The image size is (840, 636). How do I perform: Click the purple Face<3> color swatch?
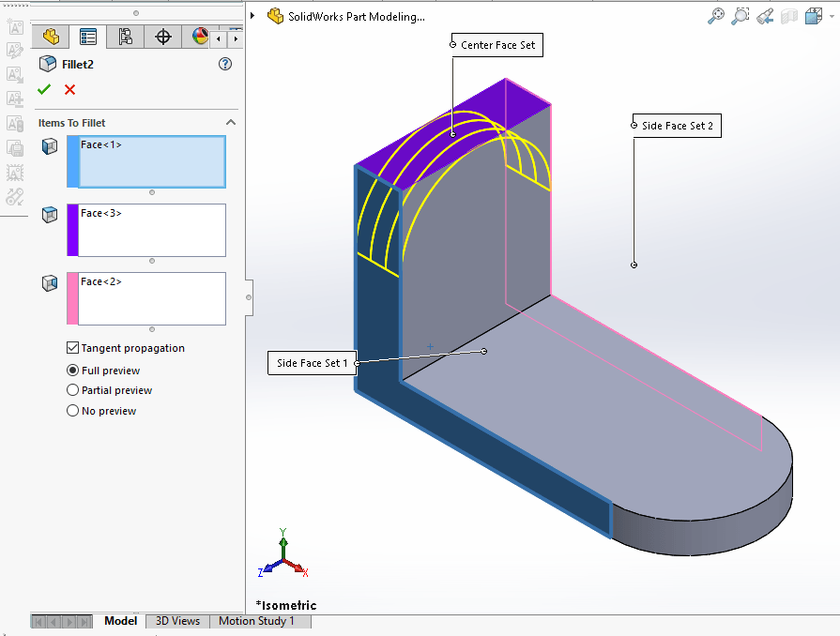(72, 230)
